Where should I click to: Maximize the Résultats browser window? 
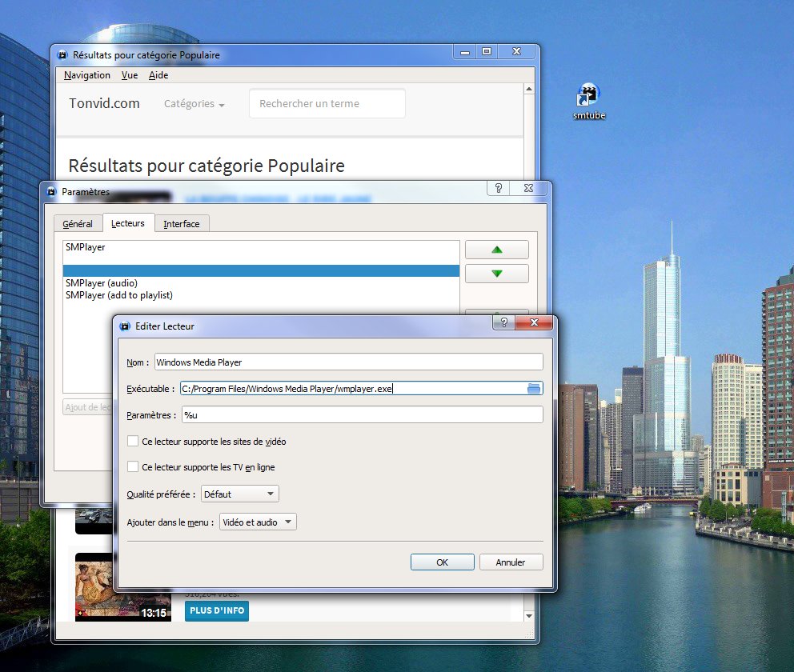click(487, 52)
